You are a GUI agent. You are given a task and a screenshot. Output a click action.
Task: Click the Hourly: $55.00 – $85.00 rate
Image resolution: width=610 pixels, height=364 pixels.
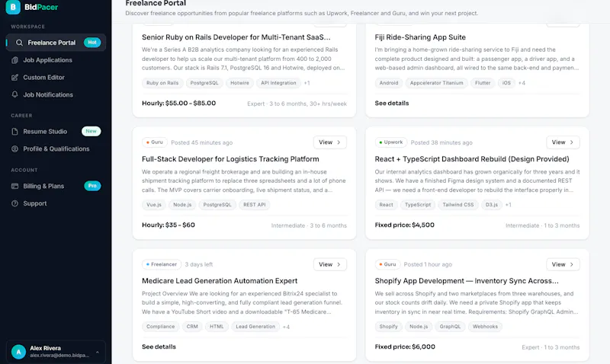pos(179,104)
